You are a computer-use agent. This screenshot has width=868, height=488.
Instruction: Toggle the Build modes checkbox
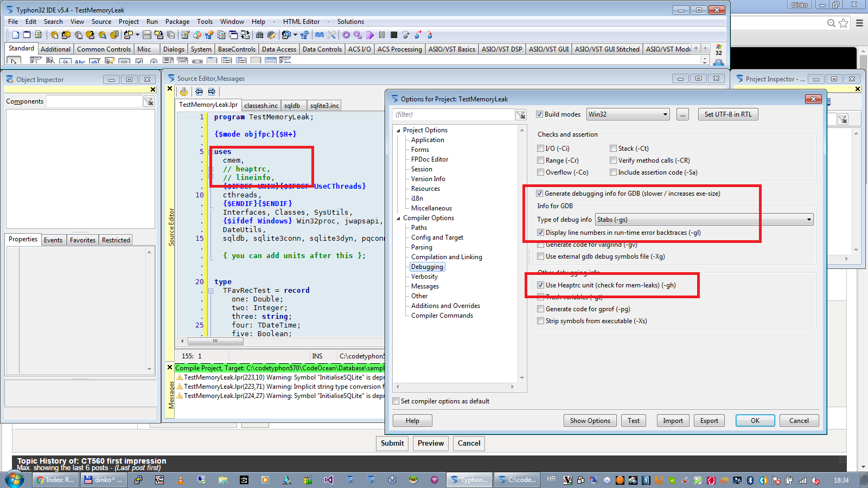coord(539,114)
